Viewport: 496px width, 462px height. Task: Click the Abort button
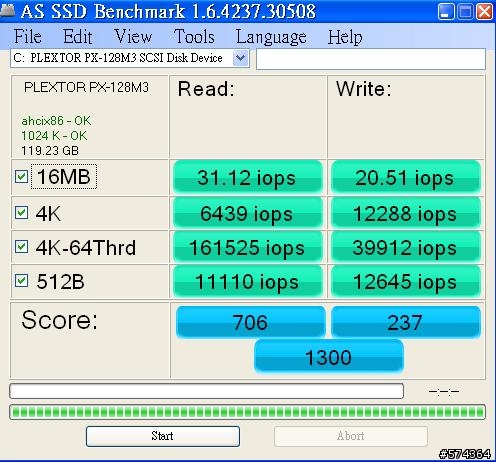pyautogui.click(x=351, y=436)
